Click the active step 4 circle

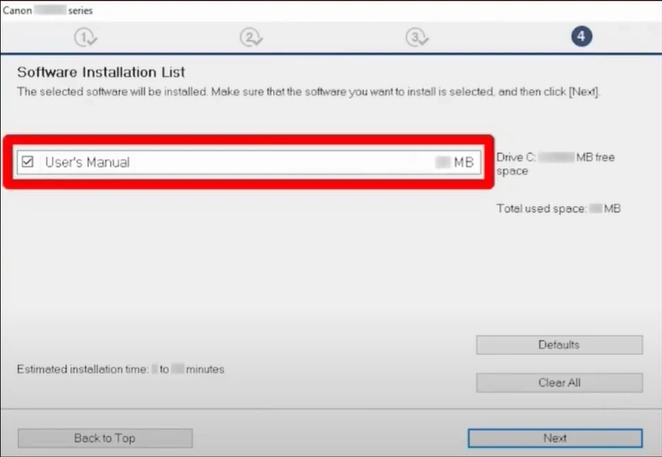coord(582,37)
